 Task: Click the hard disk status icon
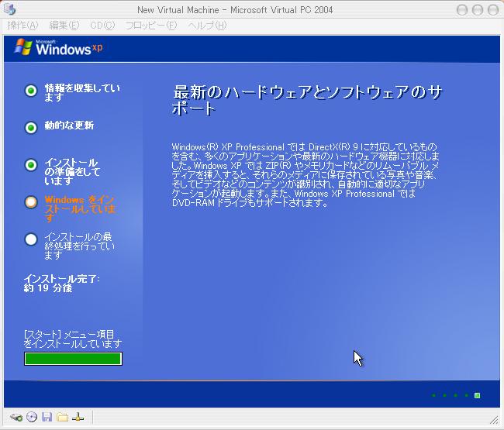pyautogui.click(x=16, y=417)
